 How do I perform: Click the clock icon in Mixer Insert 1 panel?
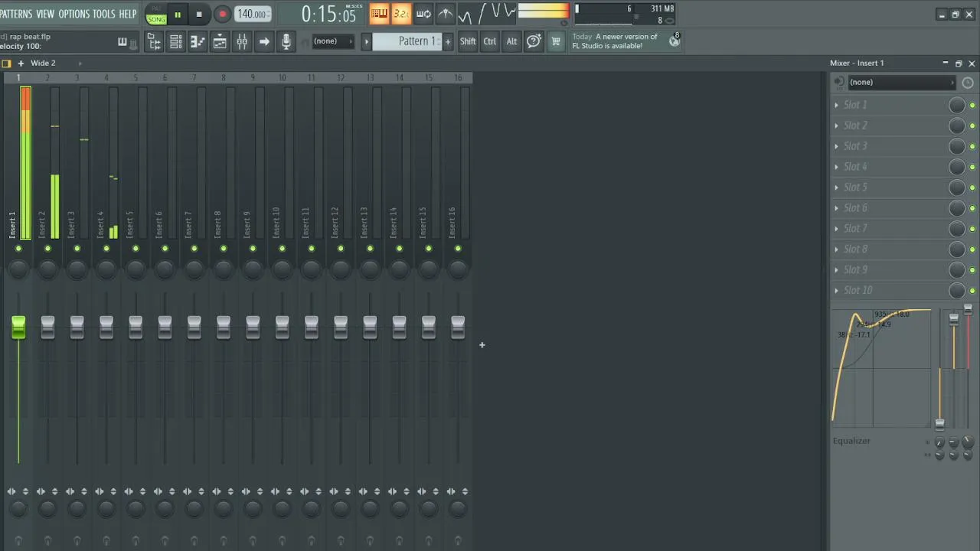tap(968, 83)
